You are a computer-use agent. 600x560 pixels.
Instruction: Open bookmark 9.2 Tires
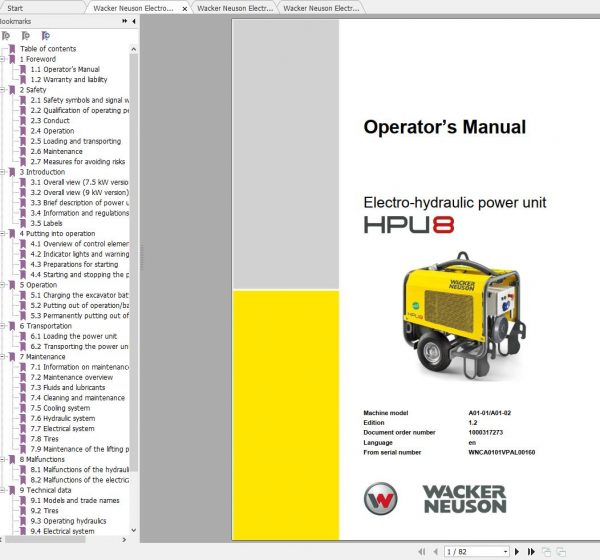pyautogui.click(x=44, y=511)
